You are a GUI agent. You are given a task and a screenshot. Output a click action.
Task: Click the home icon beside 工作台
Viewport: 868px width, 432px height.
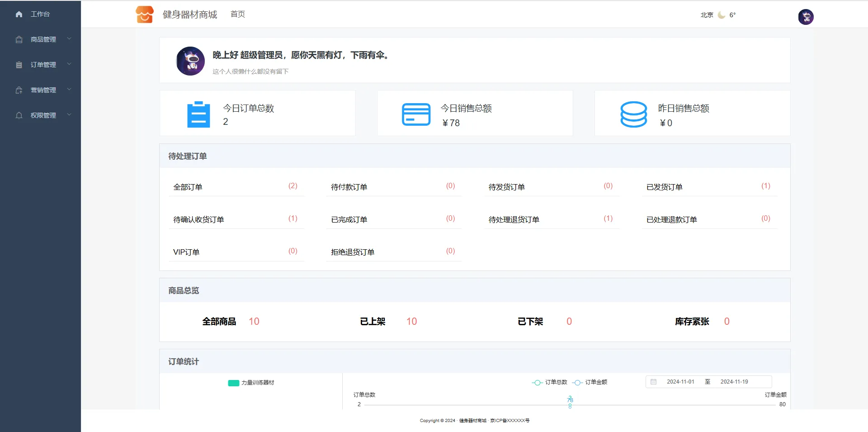click(x=19, y=14)
